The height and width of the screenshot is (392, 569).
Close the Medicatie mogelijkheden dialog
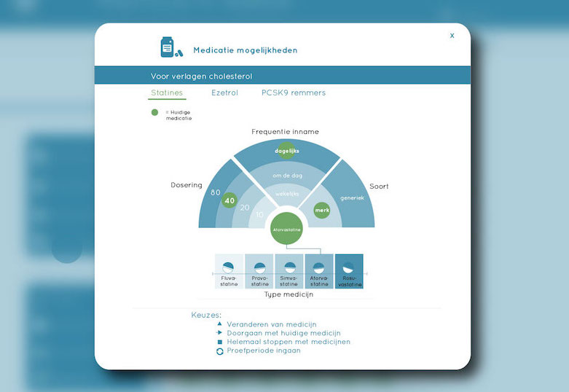(x=452, y=36)
